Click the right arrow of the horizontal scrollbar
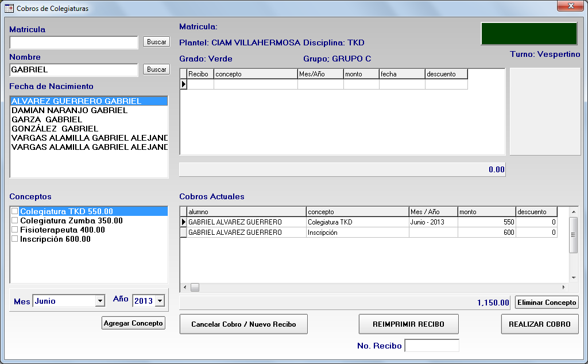This screenshot has width=588, height=364. tap(564, 288)
